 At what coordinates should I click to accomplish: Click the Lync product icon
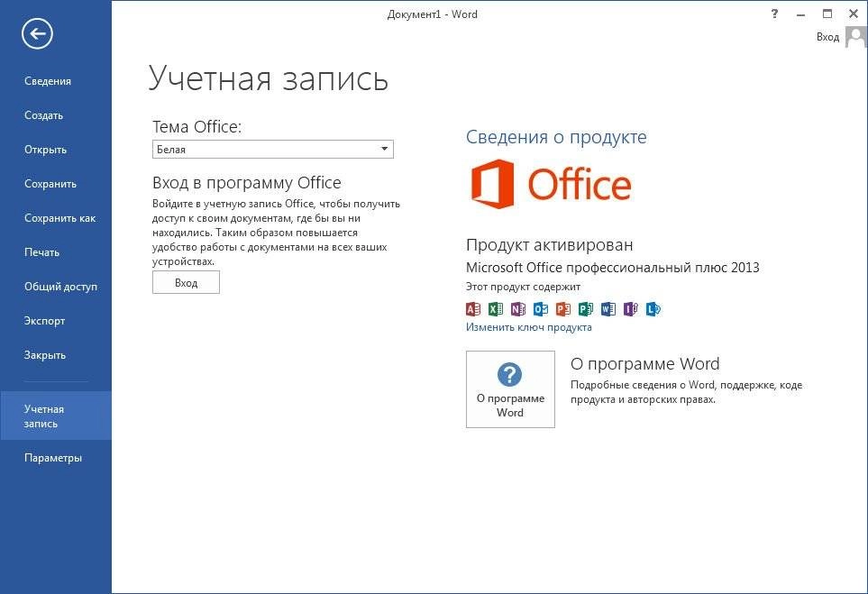[653, 309]
